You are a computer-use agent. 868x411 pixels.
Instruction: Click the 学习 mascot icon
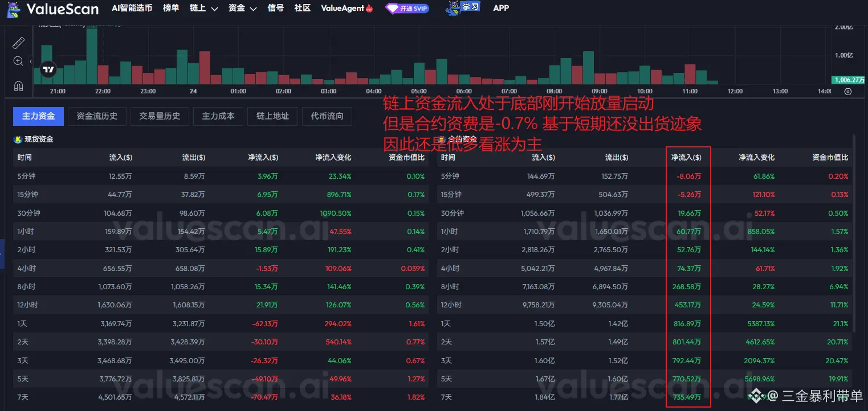454,9
